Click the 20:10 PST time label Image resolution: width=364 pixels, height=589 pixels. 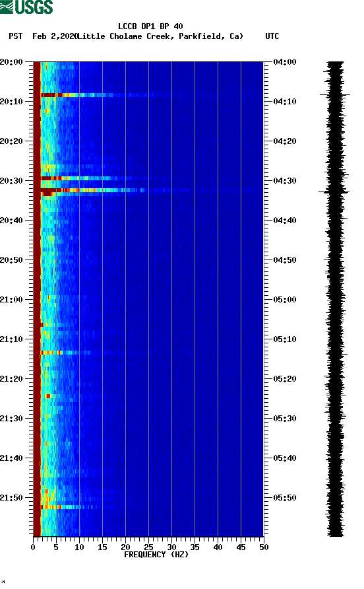(11, 102)
